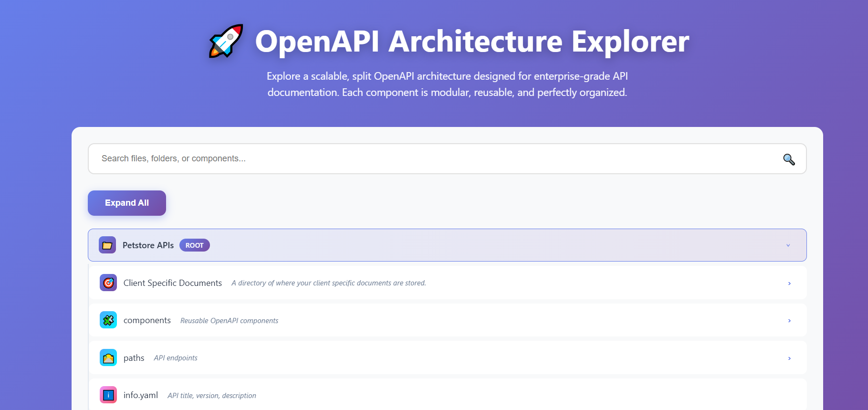Click the rocket icon in the header
868x410 pixels.
(226, 41)
